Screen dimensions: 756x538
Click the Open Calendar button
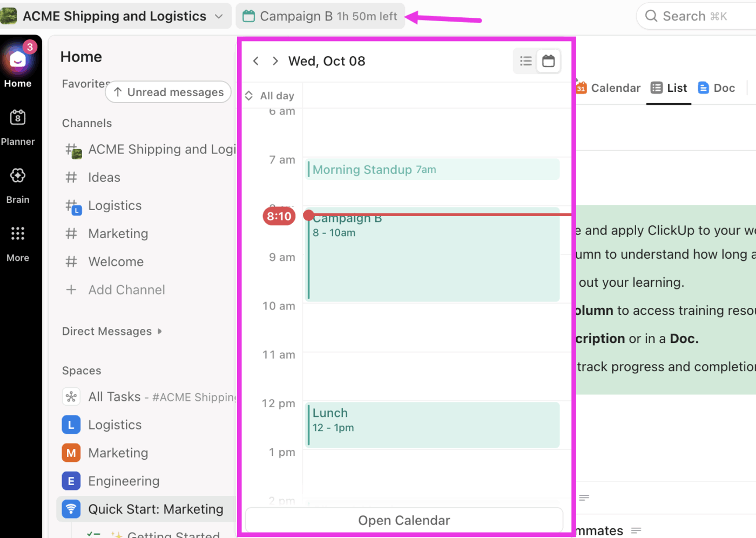(x=404, y=520)
